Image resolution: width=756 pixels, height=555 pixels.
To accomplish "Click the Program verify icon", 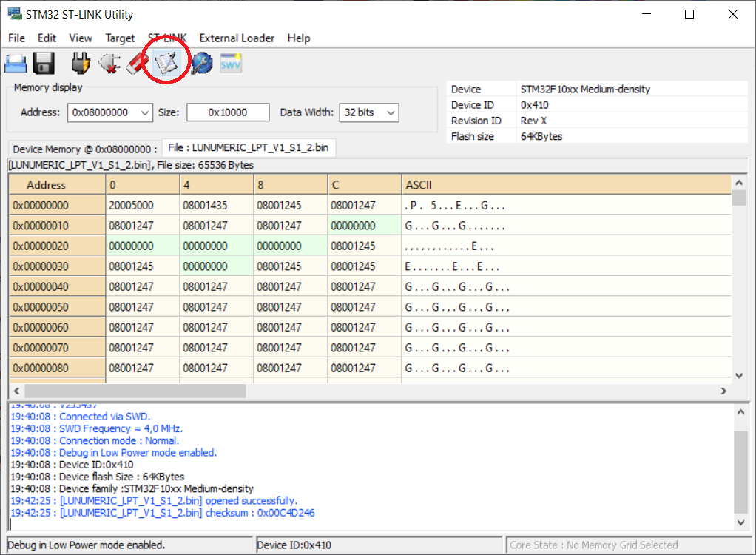I will [167, 64].
